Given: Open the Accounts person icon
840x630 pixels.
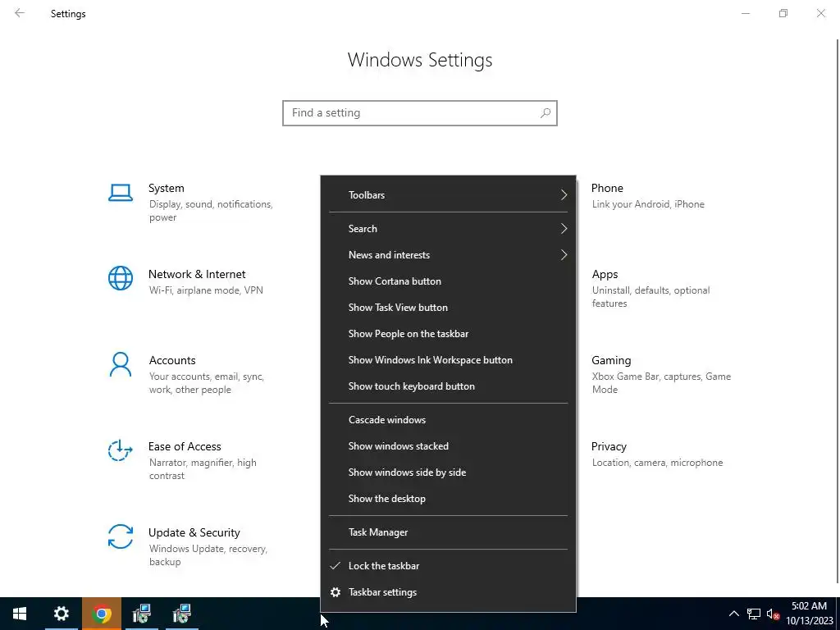Looking at the screenshot, I should [x=121, y=364].
